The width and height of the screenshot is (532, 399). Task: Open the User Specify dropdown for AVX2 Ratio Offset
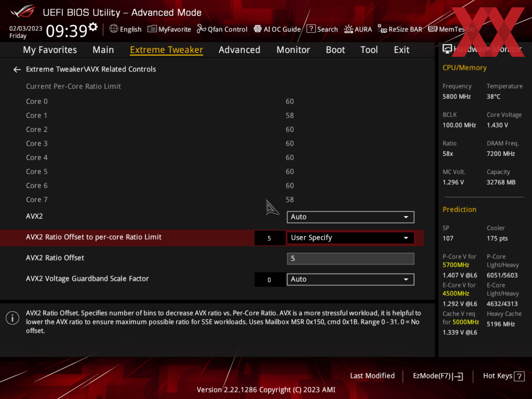coord(351,238)
